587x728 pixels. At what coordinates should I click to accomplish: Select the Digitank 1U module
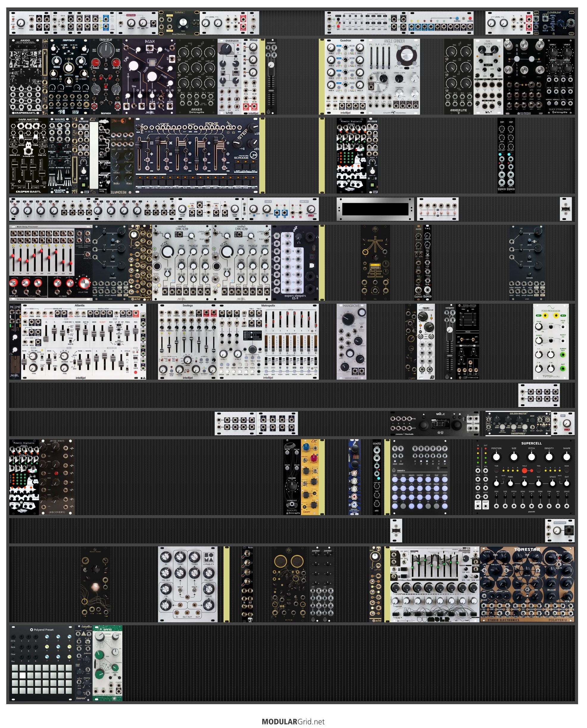[137, 23]
